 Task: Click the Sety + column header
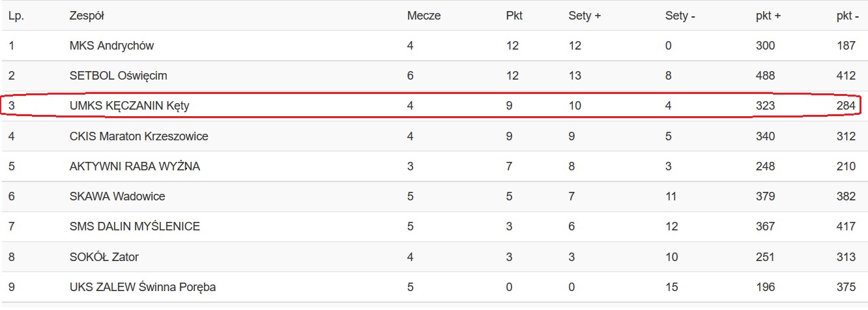pos(585,16)
